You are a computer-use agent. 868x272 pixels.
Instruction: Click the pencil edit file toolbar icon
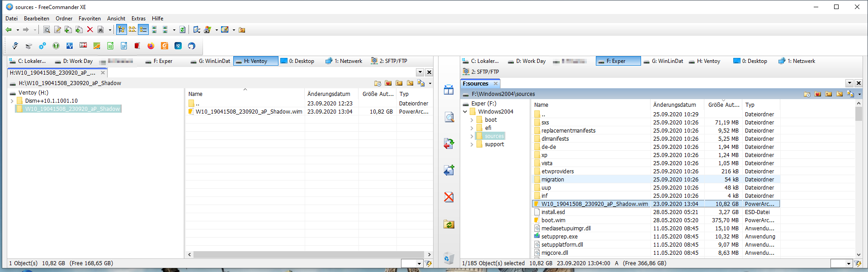[57, 30]
